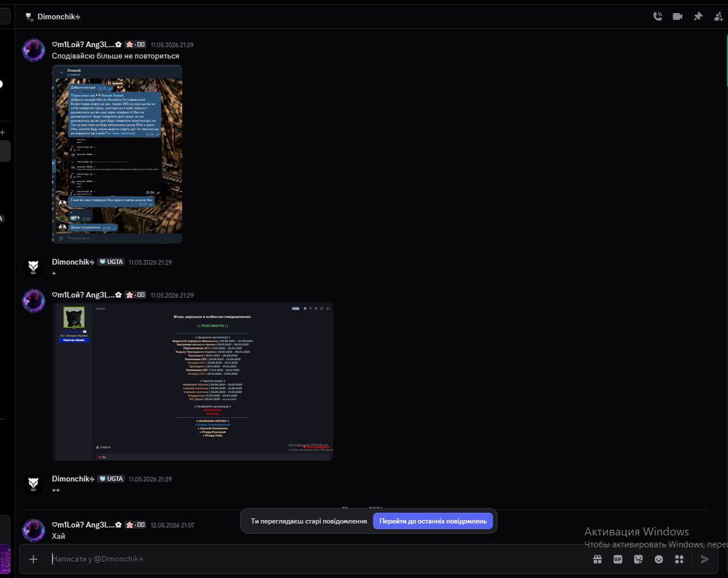The height and width of the screenshot is (578, 728).
Task: Click Dimonchik avatar icon in chat header
Action: click(x=28, y=16)
